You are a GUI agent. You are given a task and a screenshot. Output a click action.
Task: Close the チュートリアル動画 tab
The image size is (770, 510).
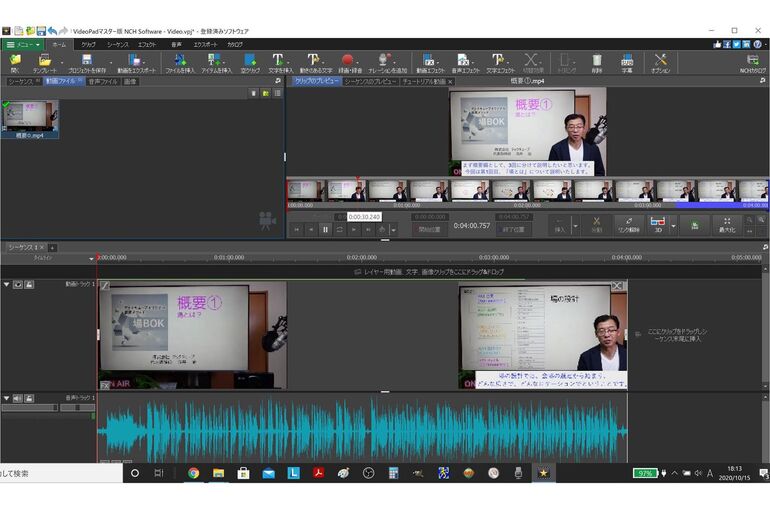(x=450, y=81)
